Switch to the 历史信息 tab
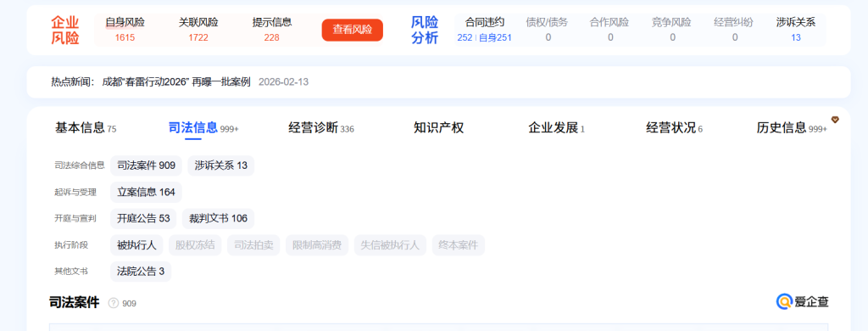The image size is (868, 331). pos(792,128)
